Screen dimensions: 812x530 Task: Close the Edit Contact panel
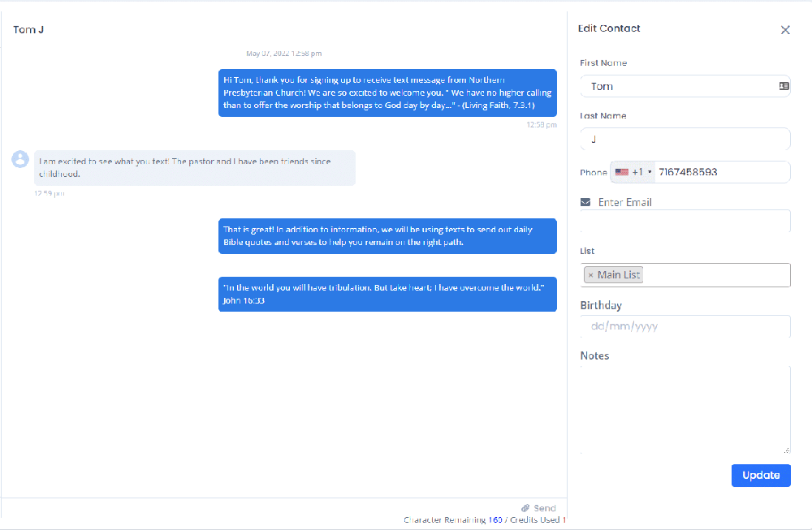click(x=785, y=29)
